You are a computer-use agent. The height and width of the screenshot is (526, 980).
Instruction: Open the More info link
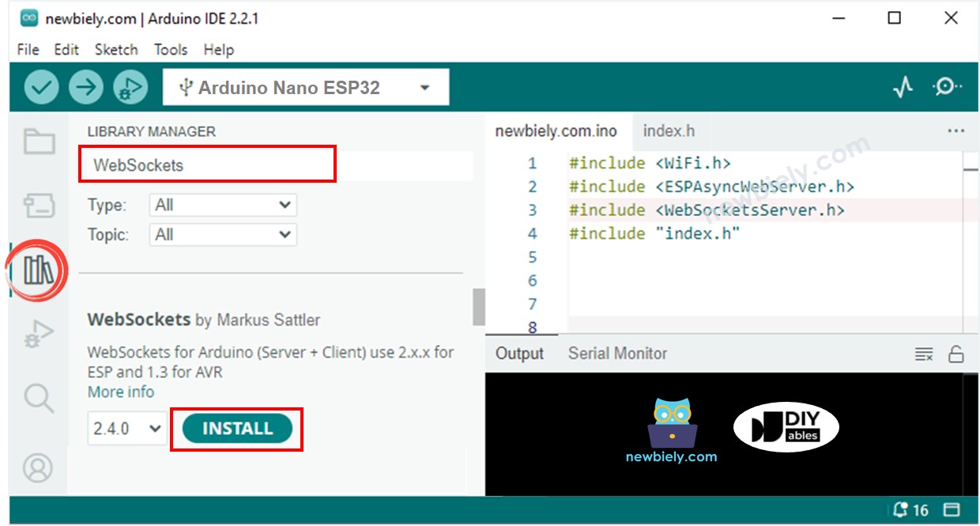click(x=121, y=392)
